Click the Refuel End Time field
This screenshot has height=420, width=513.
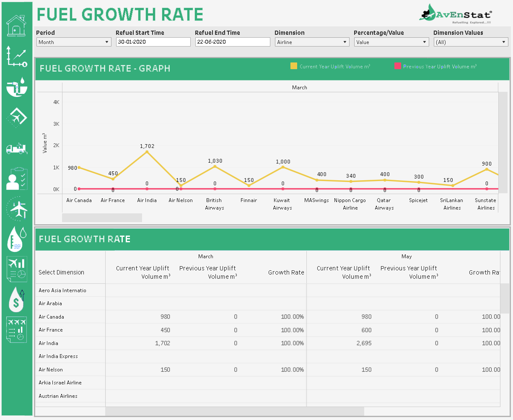[232, 42]
